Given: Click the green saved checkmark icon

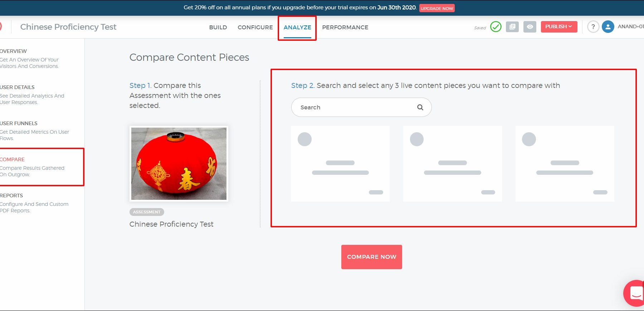Looking at the screenshot, I should [496, 27].
